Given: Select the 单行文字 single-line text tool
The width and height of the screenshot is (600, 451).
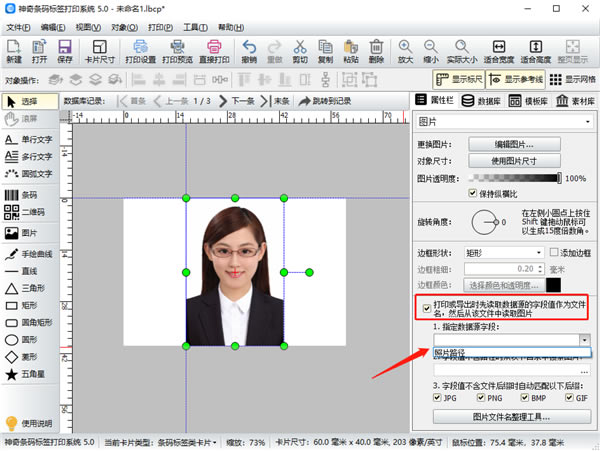Looking at the screenshot, I should click(x=29, y=139).
